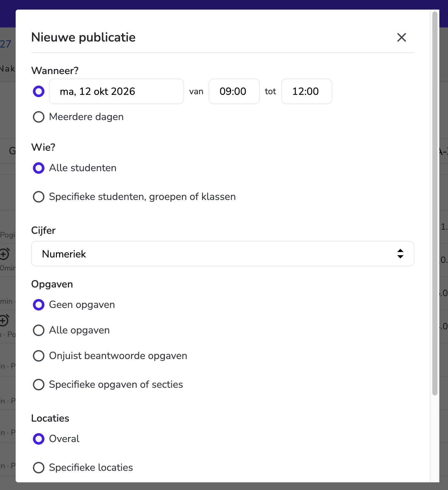This screenshot has height=490, width=448.
Task: Select Onjuist beantwoorde opgaven
Action: coord(39,356)
